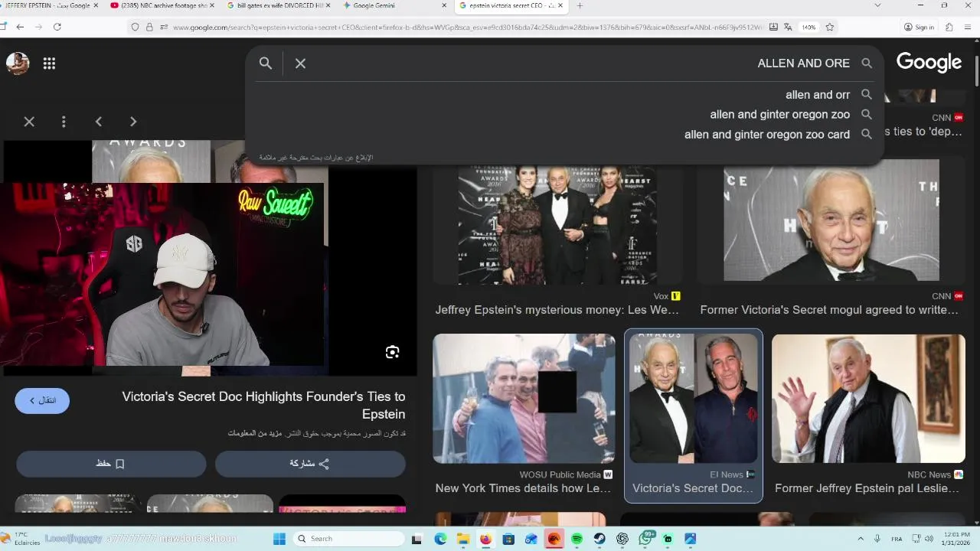980x551 pixels.
Task: Open the NBC News waving man image
Action: coord(868,399)
